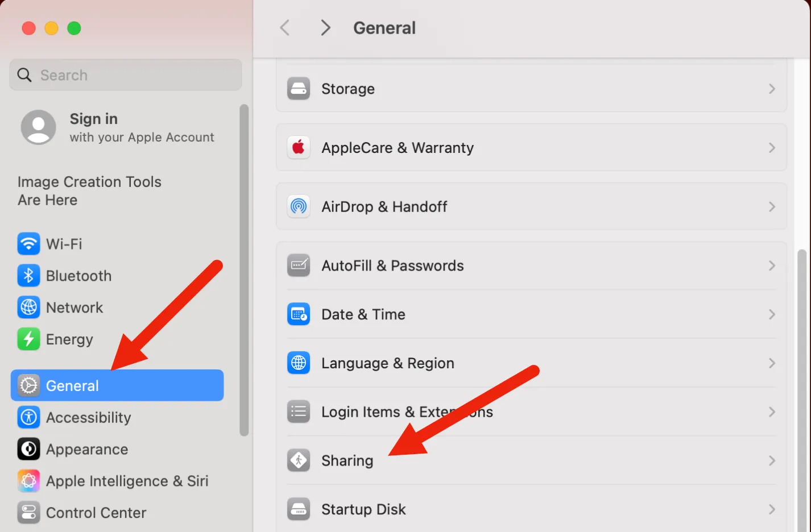The image size is (811, 532).
Task: Select Network in the sidebar
Action: click(117, 307)
